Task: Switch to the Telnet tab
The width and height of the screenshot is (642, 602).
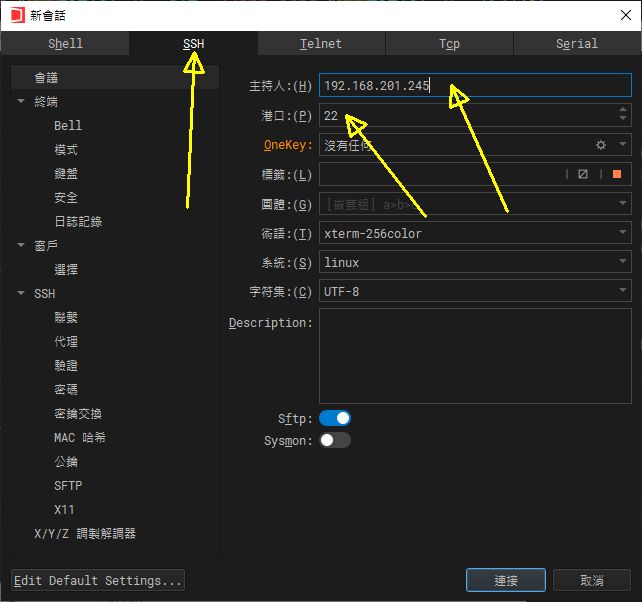Action: [321, 44]
